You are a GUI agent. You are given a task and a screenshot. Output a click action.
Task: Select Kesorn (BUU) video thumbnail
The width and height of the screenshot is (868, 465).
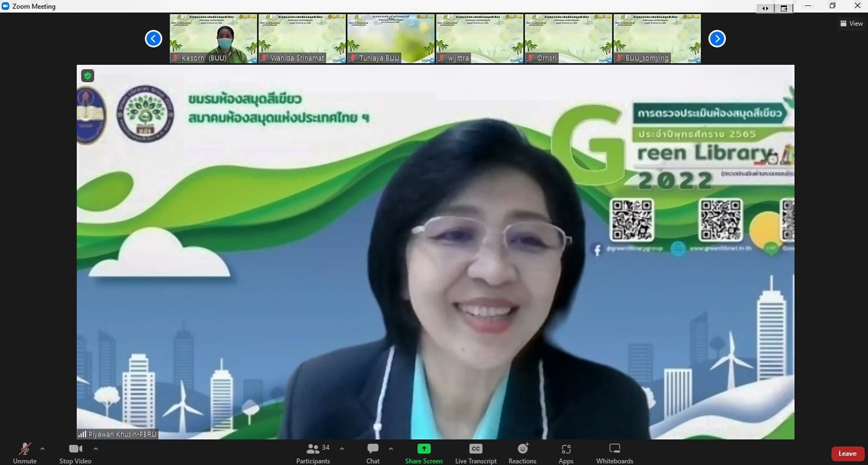(213, 39)
